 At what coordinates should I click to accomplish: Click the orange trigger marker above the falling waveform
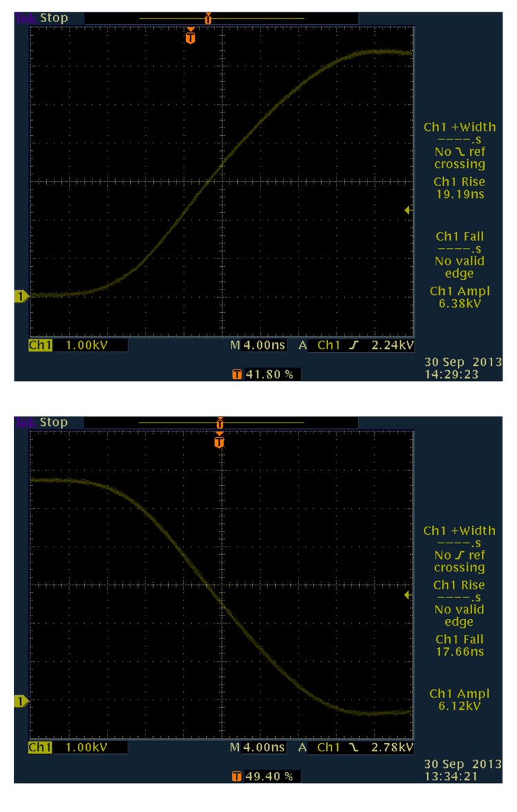pos(220,440)
